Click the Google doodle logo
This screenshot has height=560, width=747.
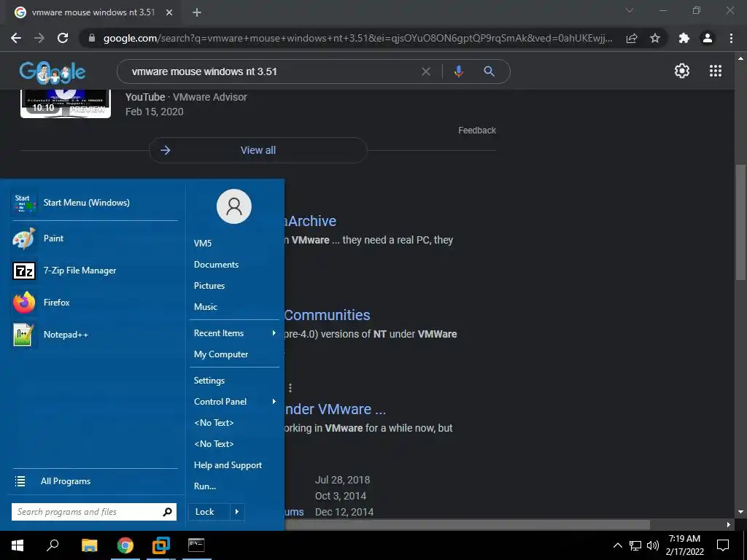click(53, 71)
